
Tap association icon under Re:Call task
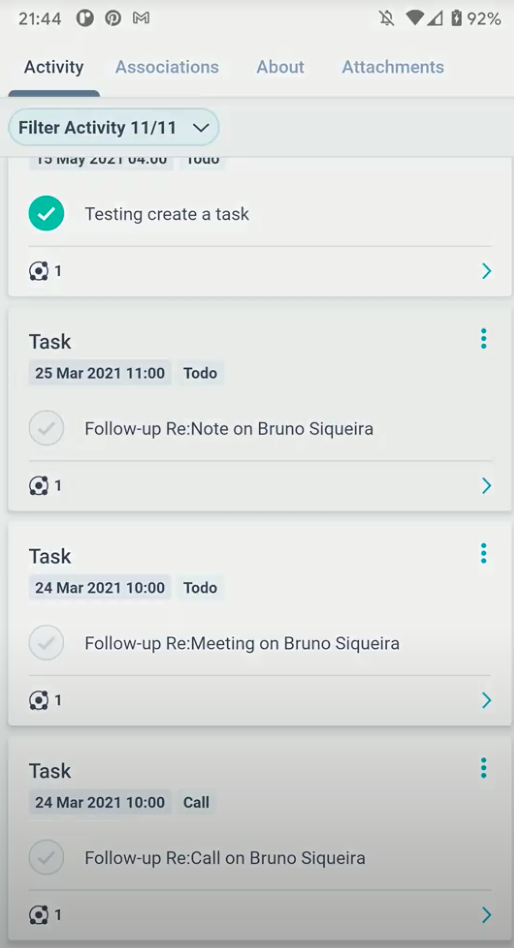tap(39, 915)
